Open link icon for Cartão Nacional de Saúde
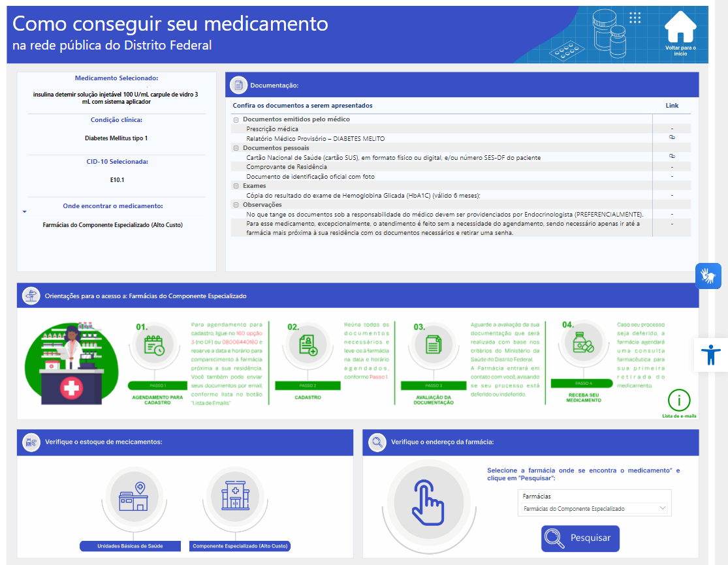Viewport: 728px width, 565px height. [672, 157]
